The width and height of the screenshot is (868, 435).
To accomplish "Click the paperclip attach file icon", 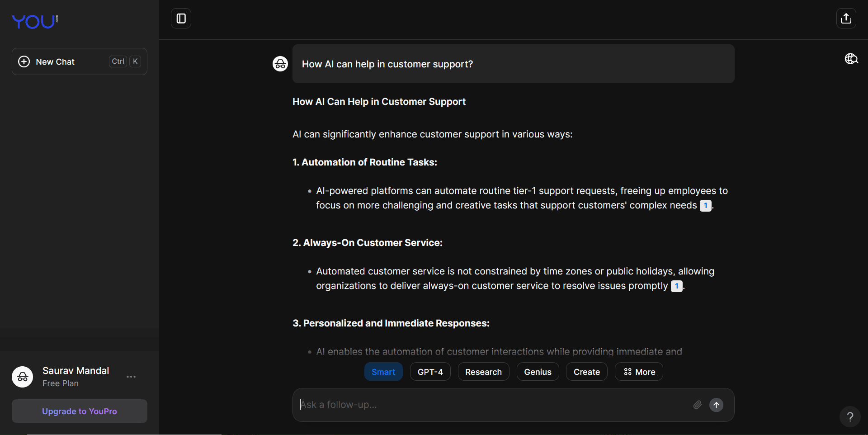I will (698, 405).
